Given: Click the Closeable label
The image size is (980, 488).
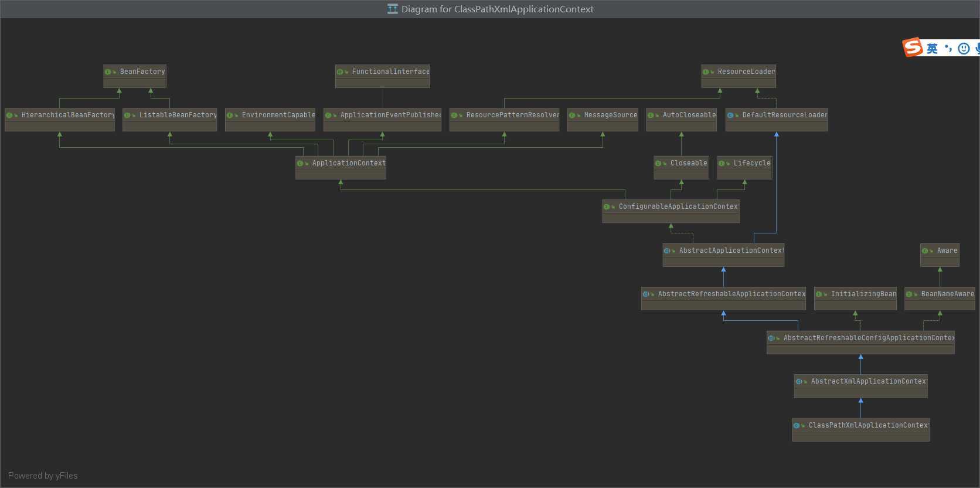Looking at the screenshot, I should [689, 163].
